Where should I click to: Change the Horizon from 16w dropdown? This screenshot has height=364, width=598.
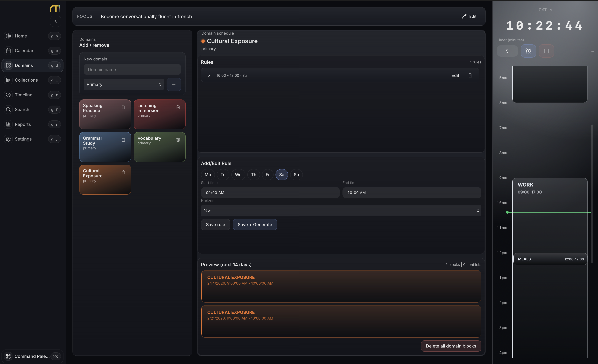pos(341,210)
